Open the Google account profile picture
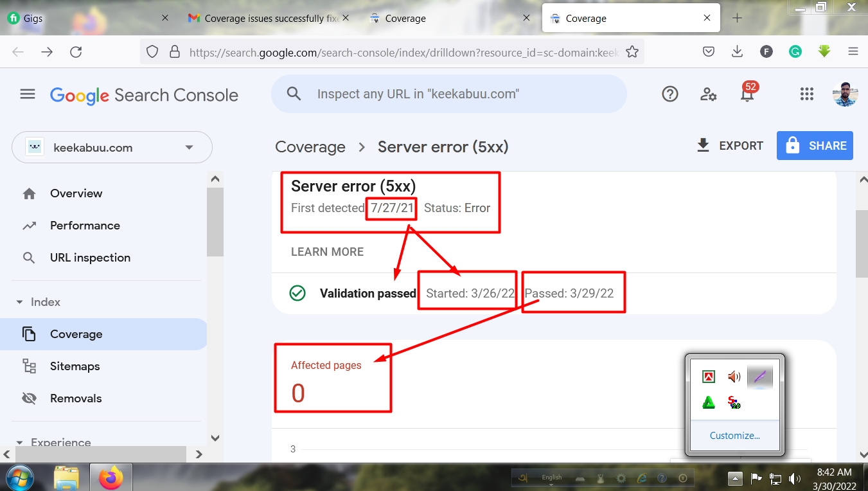868x491 pixels. (845, 94)
